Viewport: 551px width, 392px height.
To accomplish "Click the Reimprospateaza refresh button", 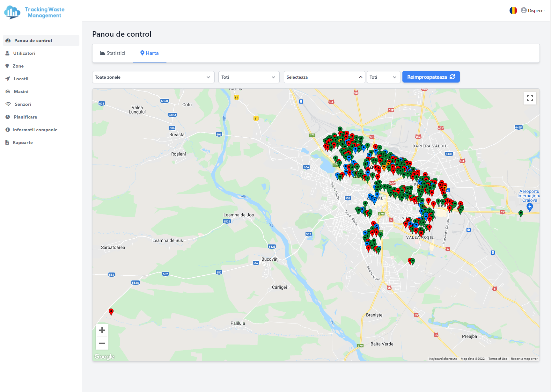I will tap(431, 77).
